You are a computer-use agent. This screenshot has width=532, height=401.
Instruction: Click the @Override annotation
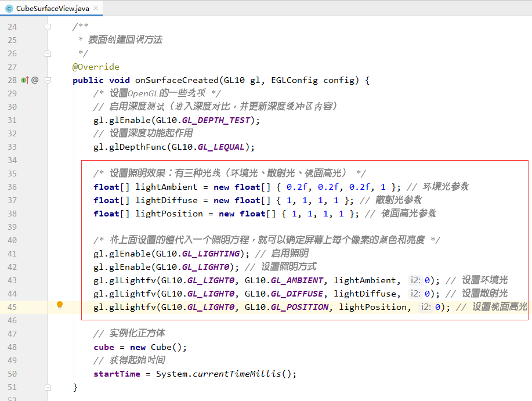coord(96,67)
